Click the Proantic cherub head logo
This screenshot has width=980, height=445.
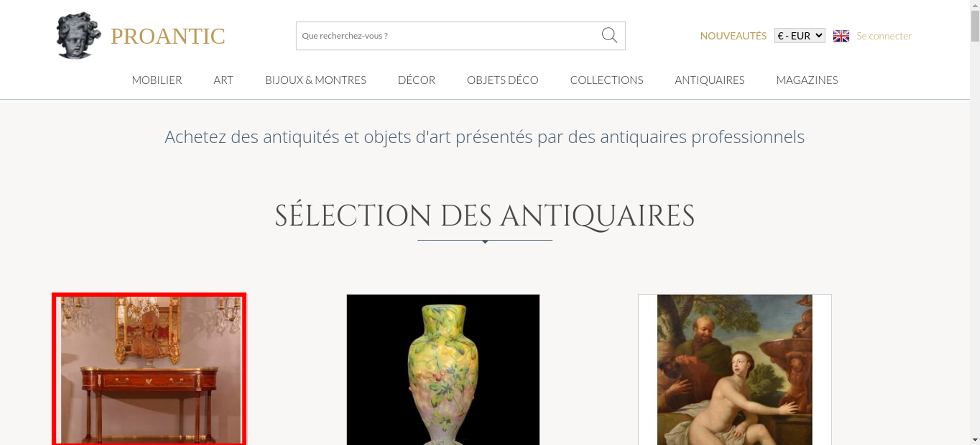point(78,35)
